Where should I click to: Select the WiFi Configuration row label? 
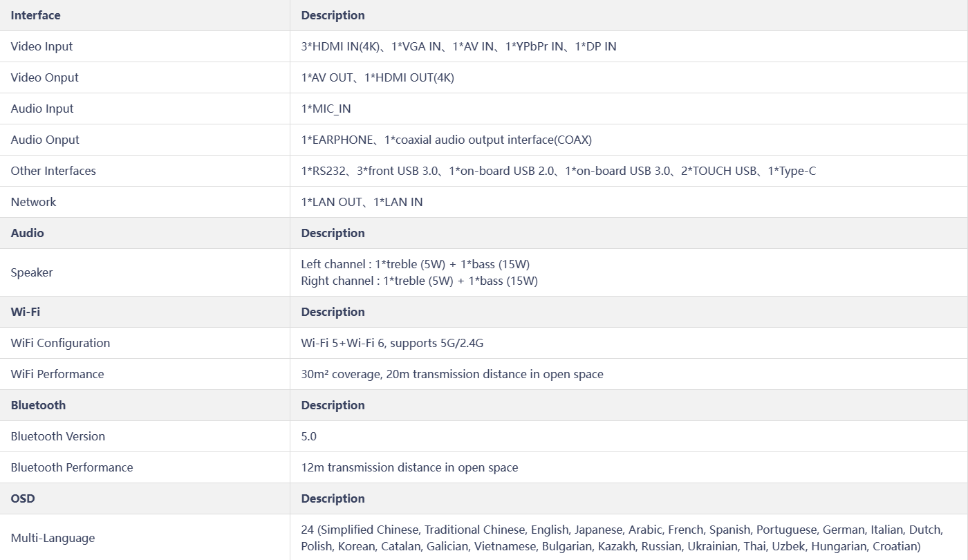click(60, 343)
